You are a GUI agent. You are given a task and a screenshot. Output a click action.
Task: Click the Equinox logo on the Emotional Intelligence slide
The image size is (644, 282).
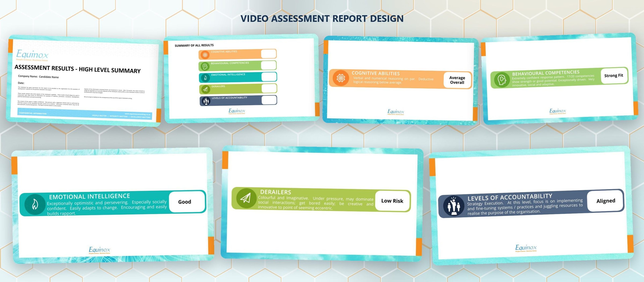[99, 250]
